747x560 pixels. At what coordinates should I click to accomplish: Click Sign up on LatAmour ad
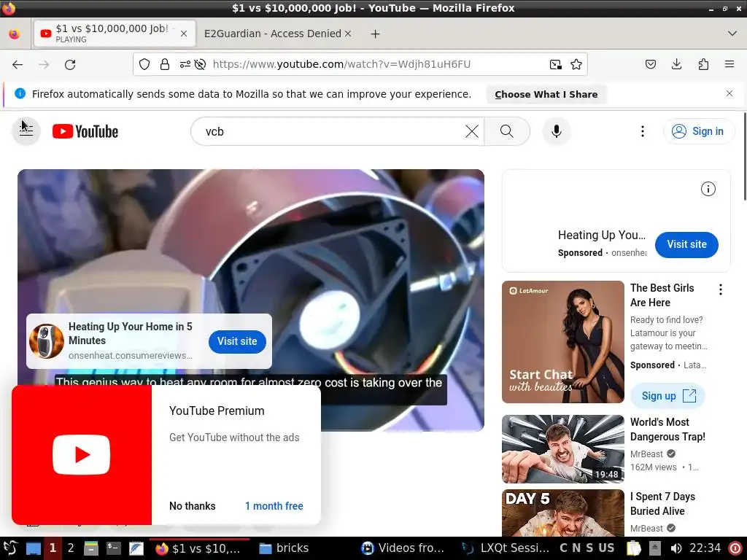(x=667, y=396)
